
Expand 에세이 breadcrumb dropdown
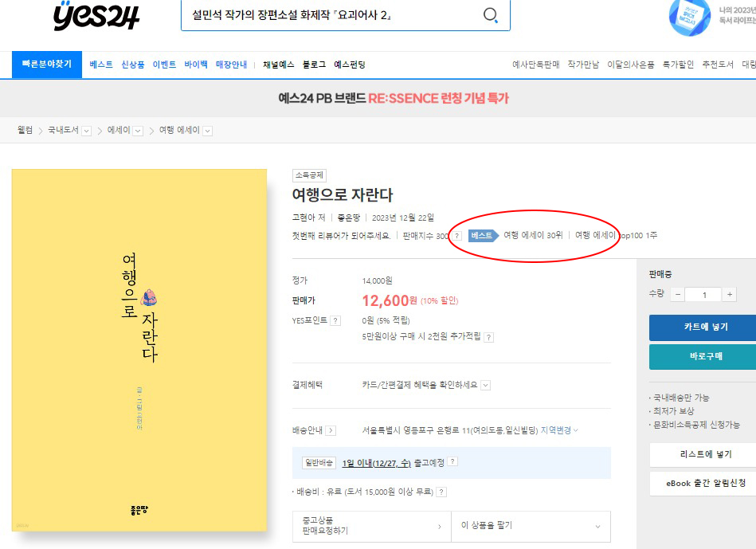click(x=138, y=131)
